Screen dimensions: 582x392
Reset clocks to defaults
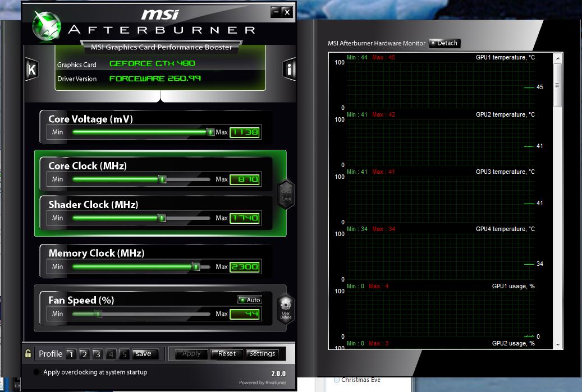[227, 354]
